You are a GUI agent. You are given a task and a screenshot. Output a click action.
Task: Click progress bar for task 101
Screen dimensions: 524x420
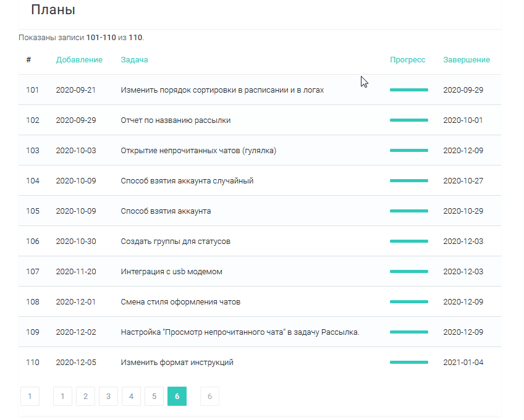pos(408,90)
